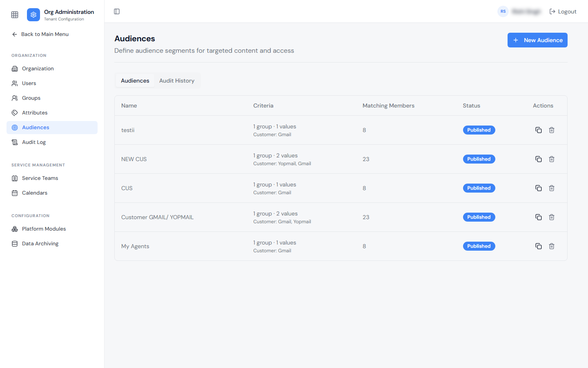Click the Matching Members column header

pos(388,105)
